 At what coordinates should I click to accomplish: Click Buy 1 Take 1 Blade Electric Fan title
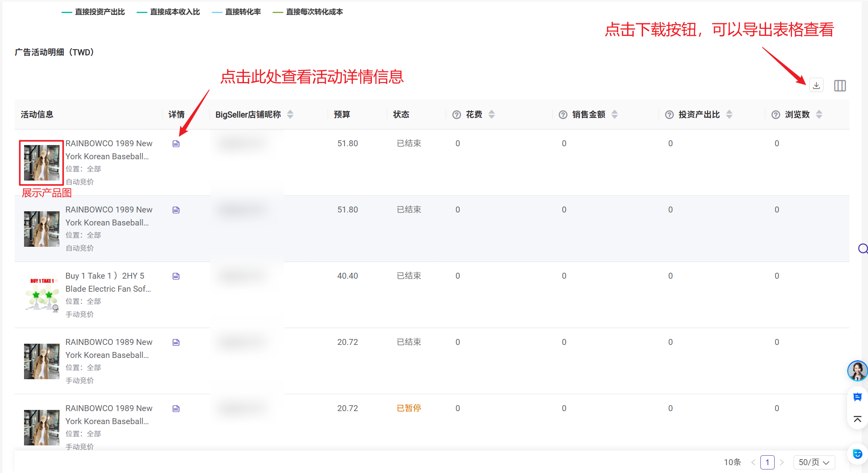coord(108,282)
